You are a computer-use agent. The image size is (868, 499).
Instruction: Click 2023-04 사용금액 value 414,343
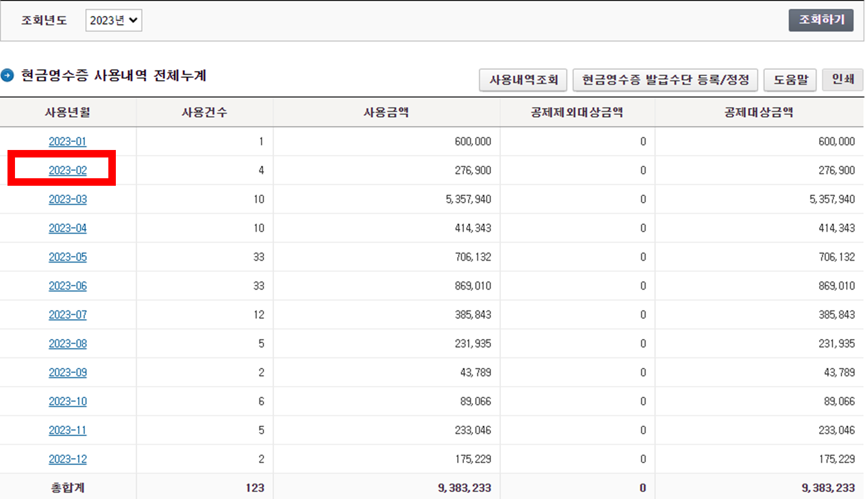(x=473, y=228)
